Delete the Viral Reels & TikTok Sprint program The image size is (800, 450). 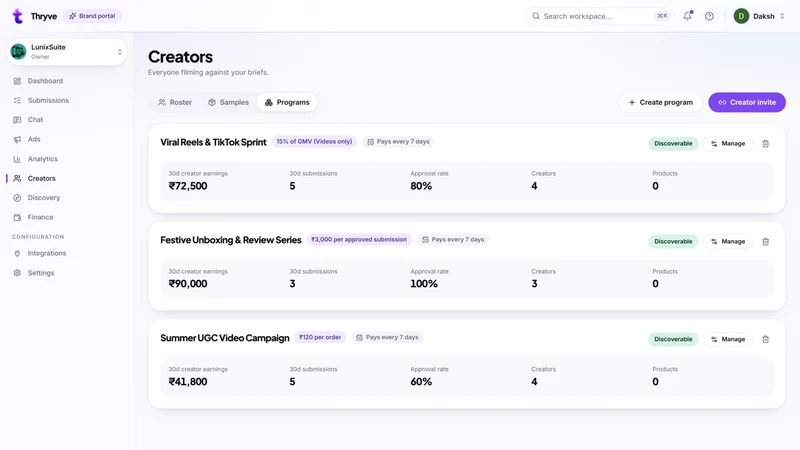coord(765,144)
